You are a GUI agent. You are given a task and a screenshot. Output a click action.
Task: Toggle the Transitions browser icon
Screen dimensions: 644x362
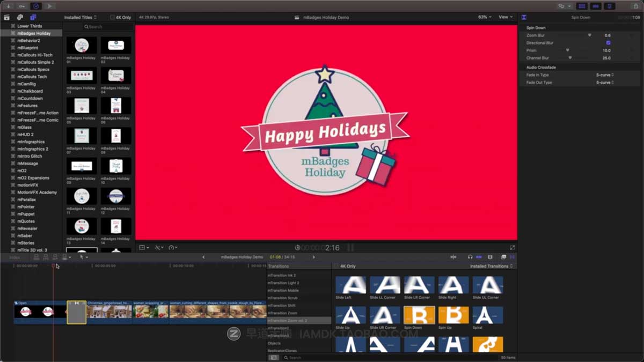512,257
